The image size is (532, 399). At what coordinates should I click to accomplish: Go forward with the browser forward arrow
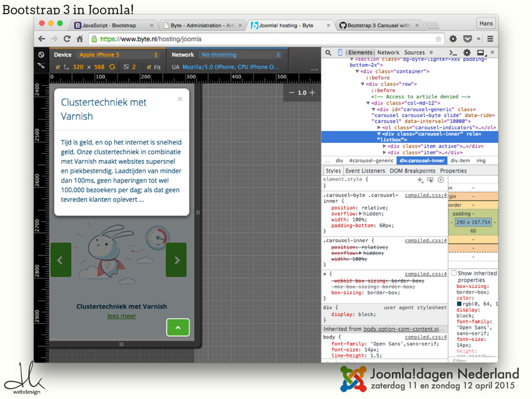54,39
